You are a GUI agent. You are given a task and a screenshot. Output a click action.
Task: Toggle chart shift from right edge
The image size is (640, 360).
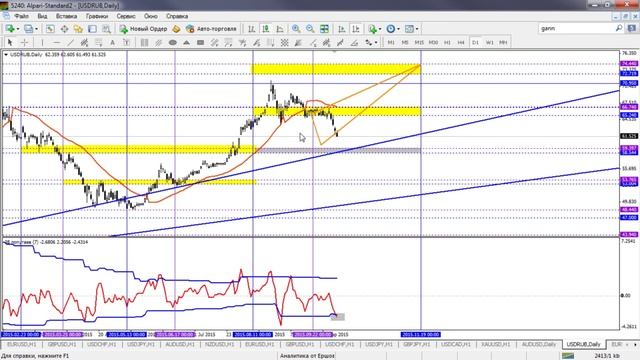[356, 29]
